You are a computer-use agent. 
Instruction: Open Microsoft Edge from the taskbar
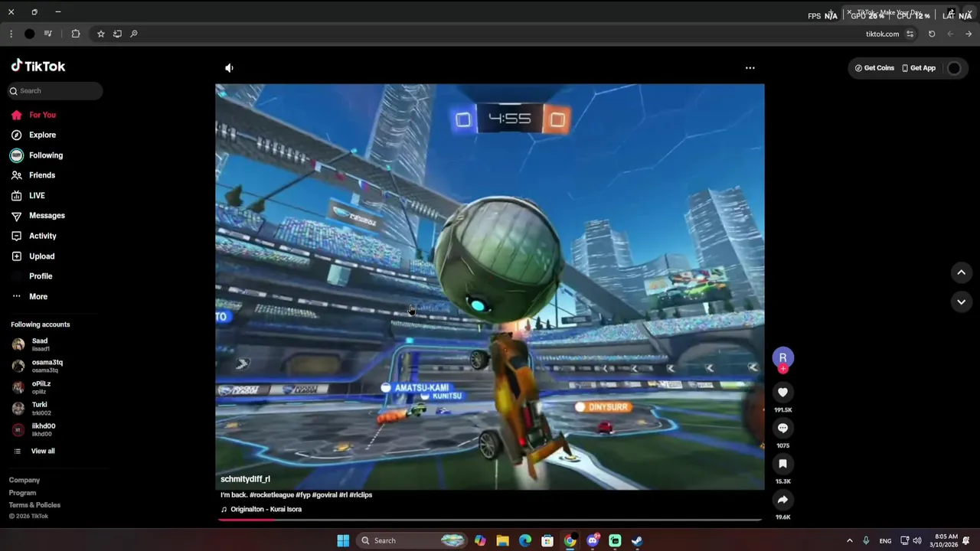click(525, 541)
